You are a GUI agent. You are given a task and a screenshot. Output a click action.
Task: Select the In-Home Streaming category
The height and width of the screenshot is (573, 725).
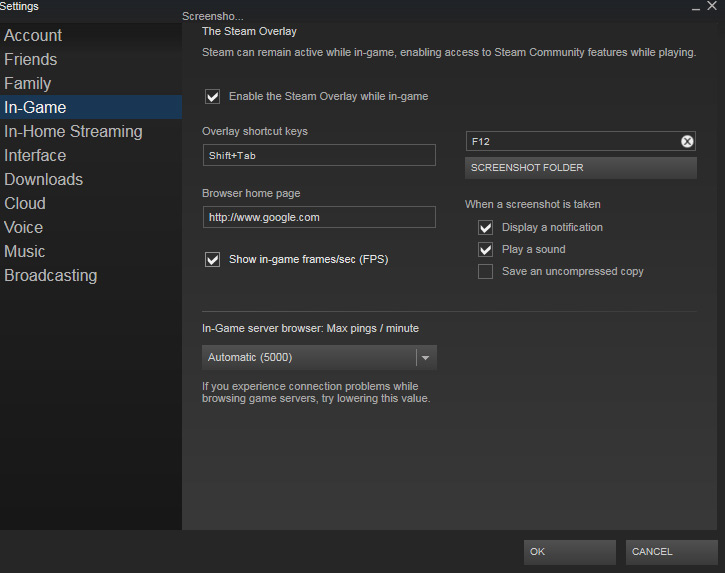coord(73,132)
